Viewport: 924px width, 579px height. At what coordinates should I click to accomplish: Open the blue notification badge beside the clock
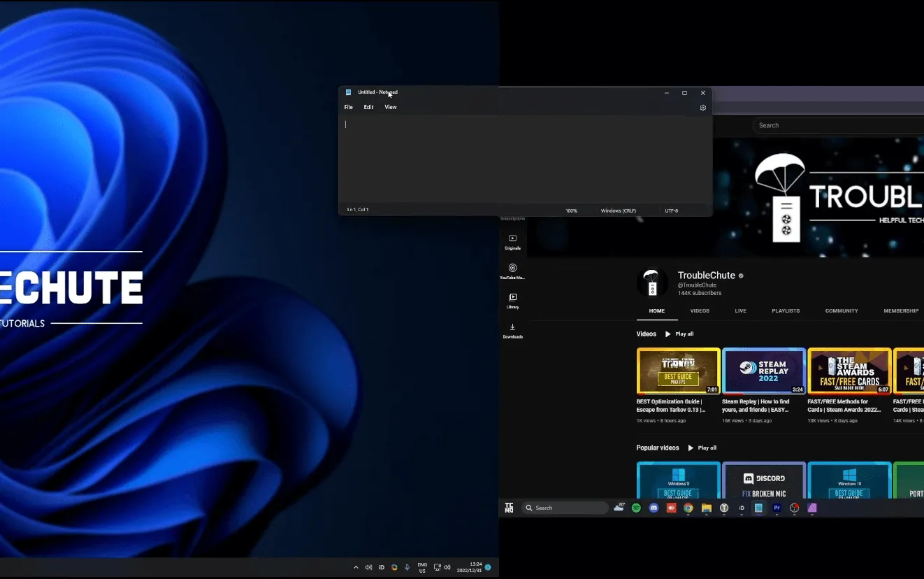(488, 567)
